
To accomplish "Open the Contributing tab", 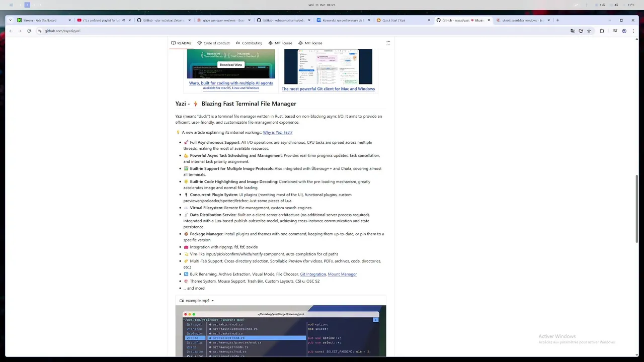I will coord(249,43).
